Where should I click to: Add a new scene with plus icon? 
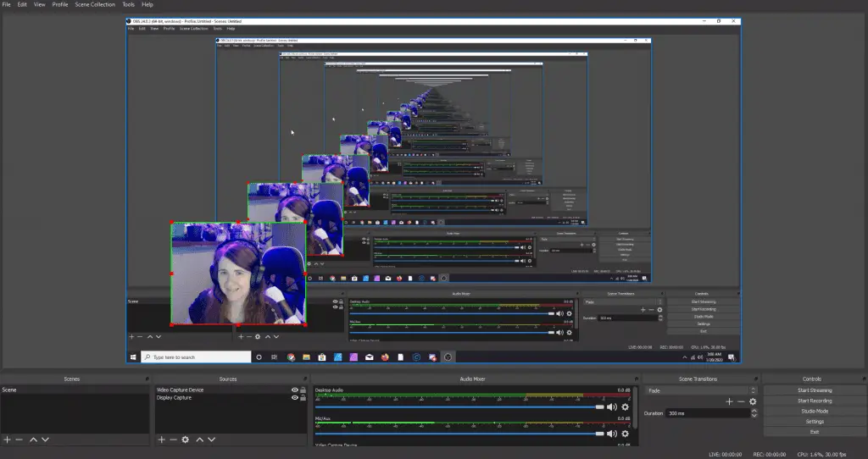[8, 440]
